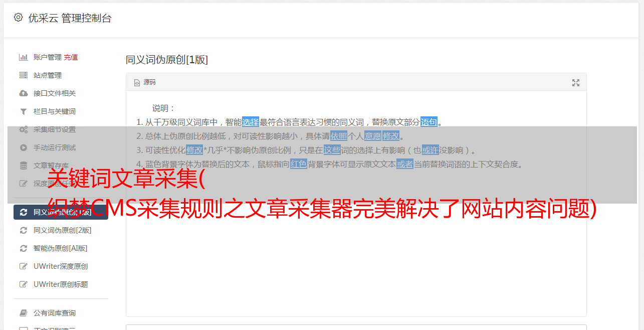Click the server icon beside 站点管理

(23, 75)
